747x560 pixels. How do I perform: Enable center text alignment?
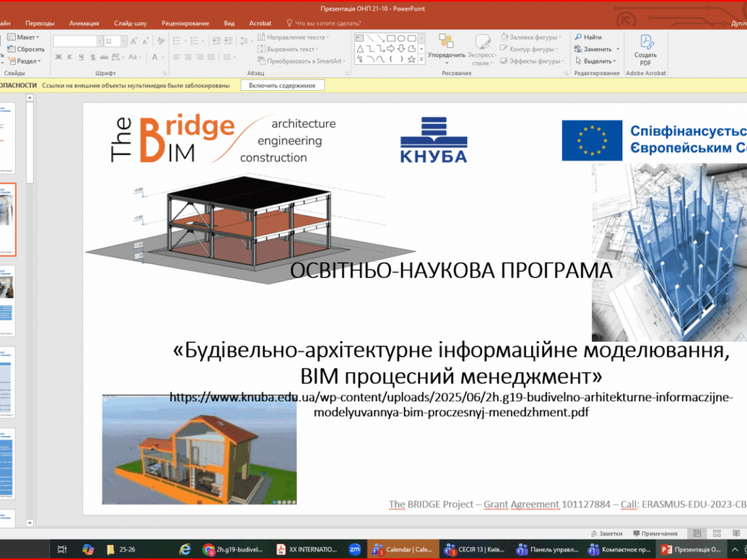click(x=187, y=56)
